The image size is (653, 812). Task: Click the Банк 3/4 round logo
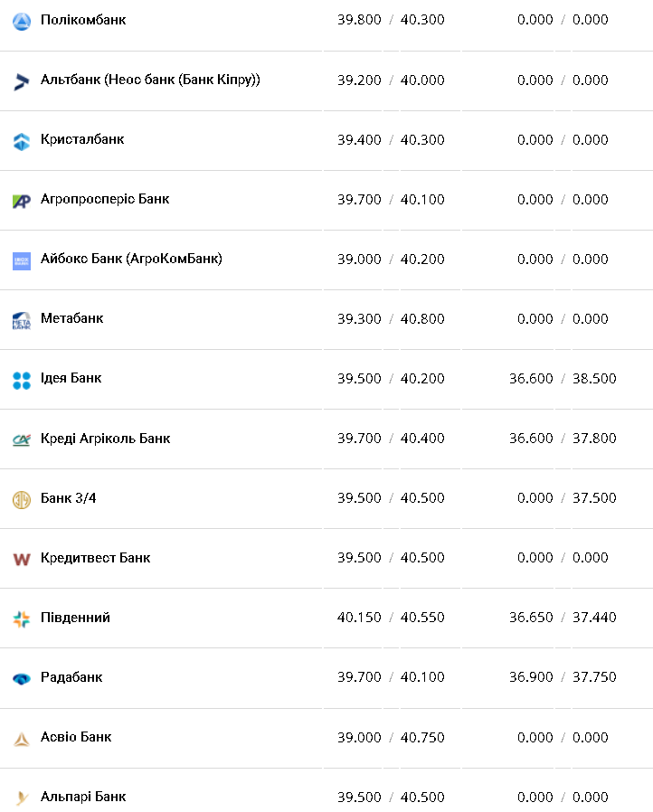tap(22, 499)
